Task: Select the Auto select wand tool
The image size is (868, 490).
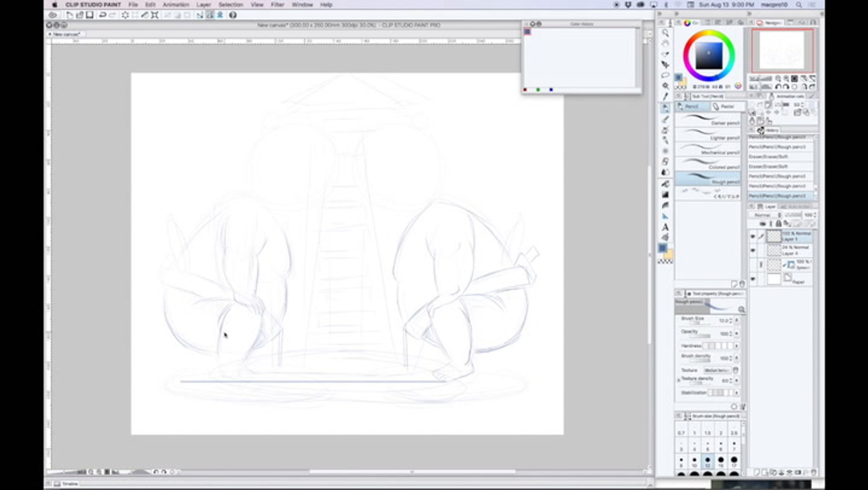Action: coord(665,86)
